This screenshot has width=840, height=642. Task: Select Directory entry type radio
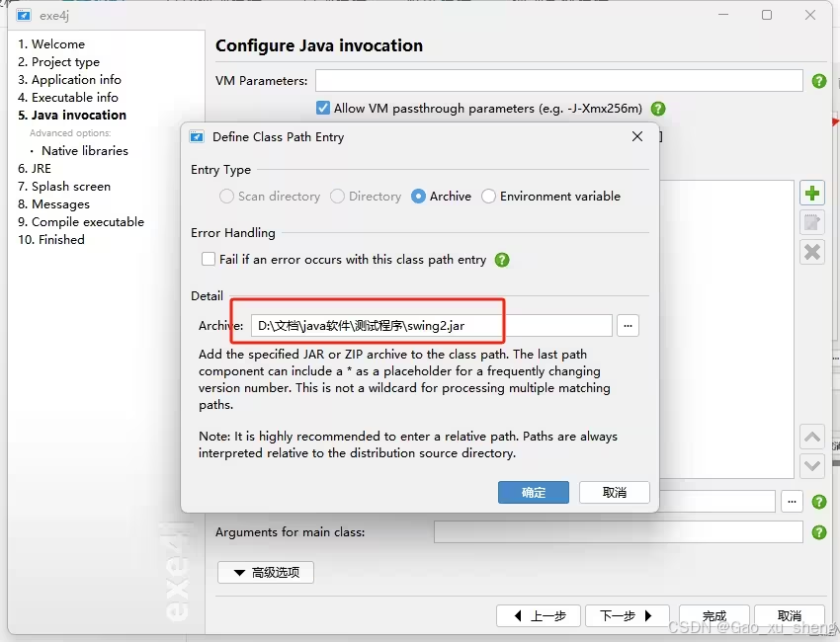coord(366,196)
